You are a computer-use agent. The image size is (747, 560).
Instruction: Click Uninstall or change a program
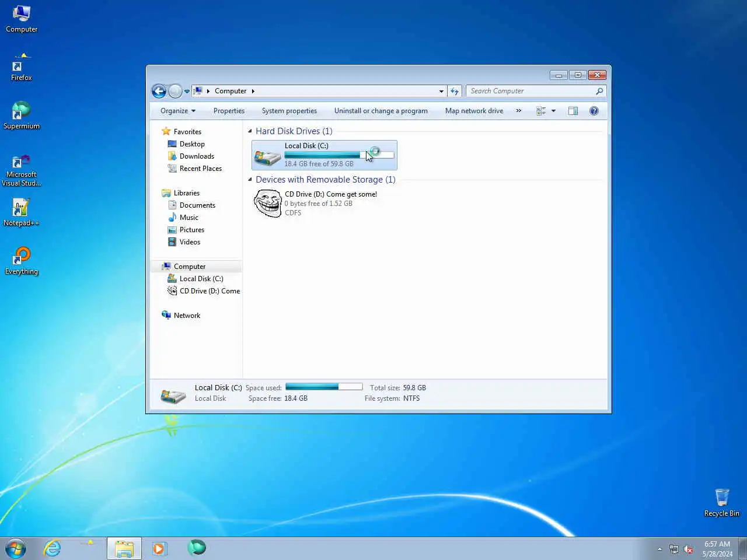pos(381,111)
